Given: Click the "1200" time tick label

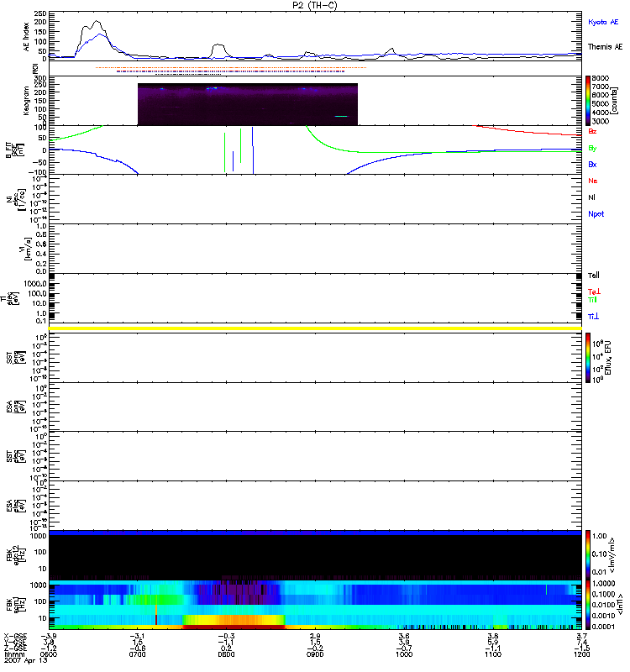Looking at the screenshot, I should tap(581, 654).
